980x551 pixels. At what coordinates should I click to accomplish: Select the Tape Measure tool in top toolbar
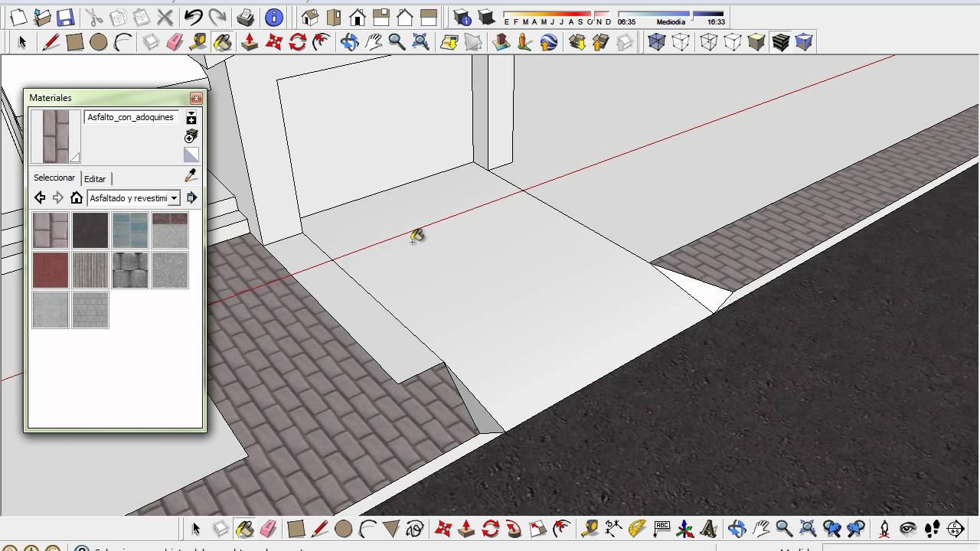pos(198,42)
